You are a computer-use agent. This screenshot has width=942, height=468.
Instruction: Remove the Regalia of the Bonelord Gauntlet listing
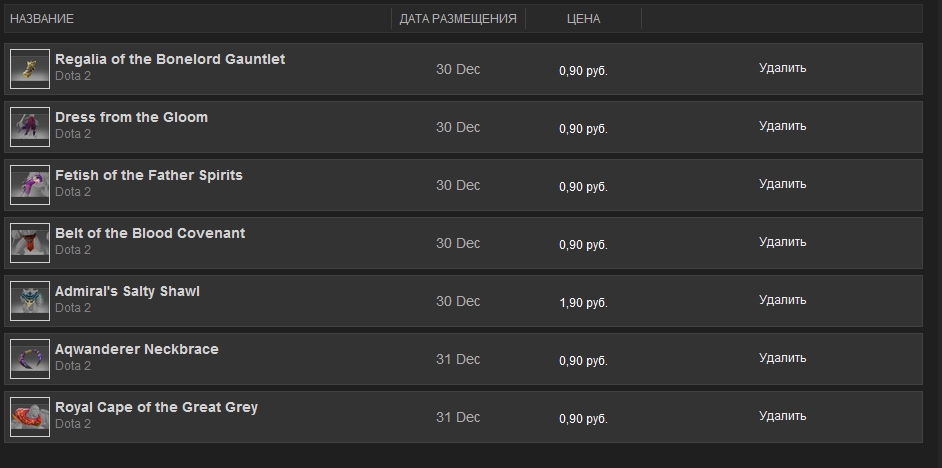pos(782,68)
